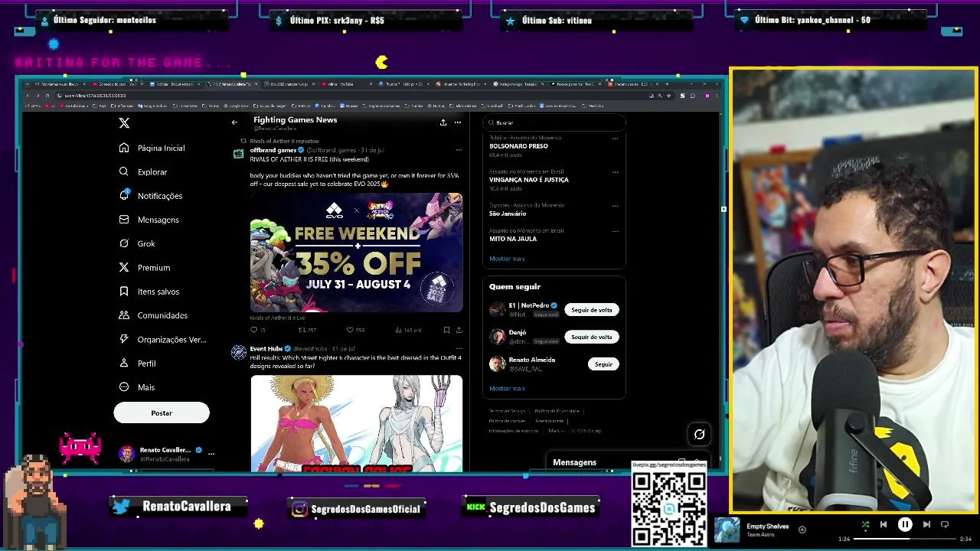The height and width of the screenshot is (551, 980).
Task: Open options for São Januário trend
Action: pyautogui.click(x=615, y=206)
